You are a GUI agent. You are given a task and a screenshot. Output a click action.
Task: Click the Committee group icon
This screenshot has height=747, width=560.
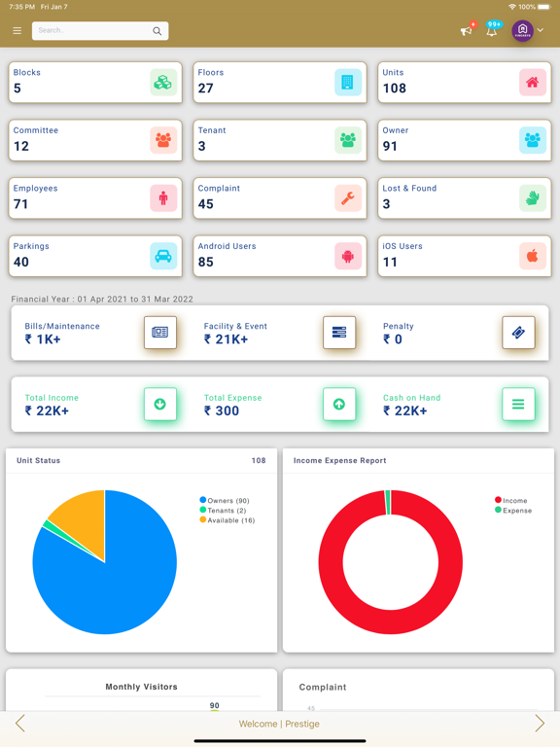tap(163, 140)
